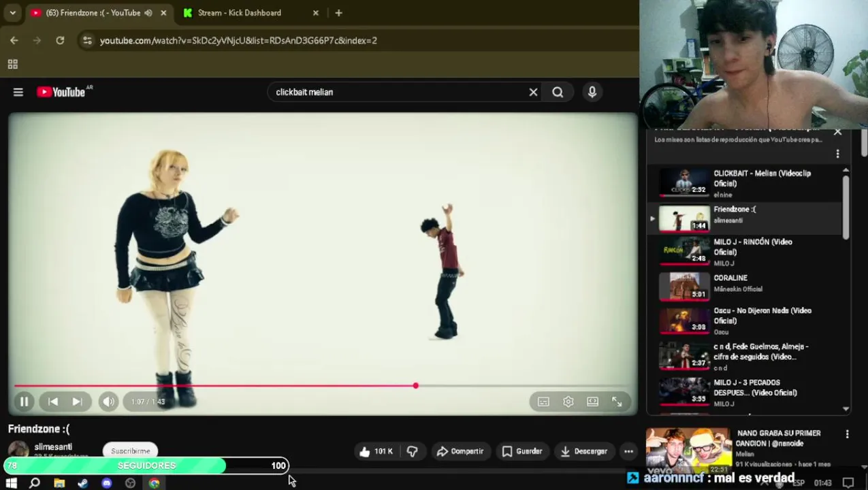Viewport: 868px width, 490px height.
Task: Open more actions ellipsis below video
Action: [x=628, y=451]
